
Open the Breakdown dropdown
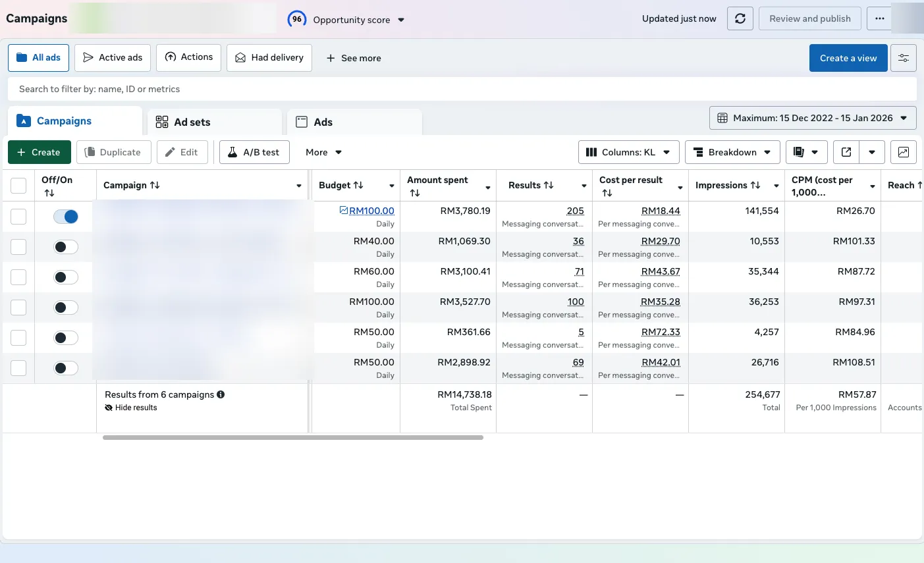pos(732,152)
